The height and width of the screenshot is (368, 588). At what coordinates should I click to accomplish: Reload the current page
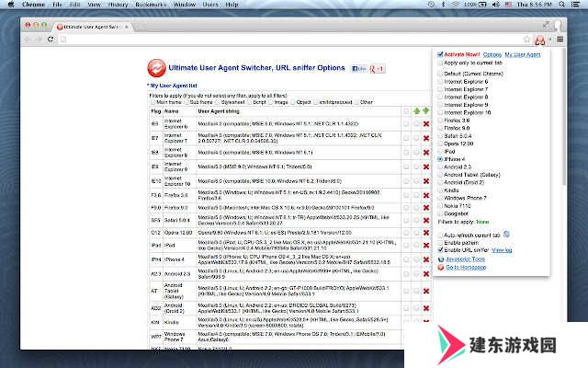tap(51, 39)
